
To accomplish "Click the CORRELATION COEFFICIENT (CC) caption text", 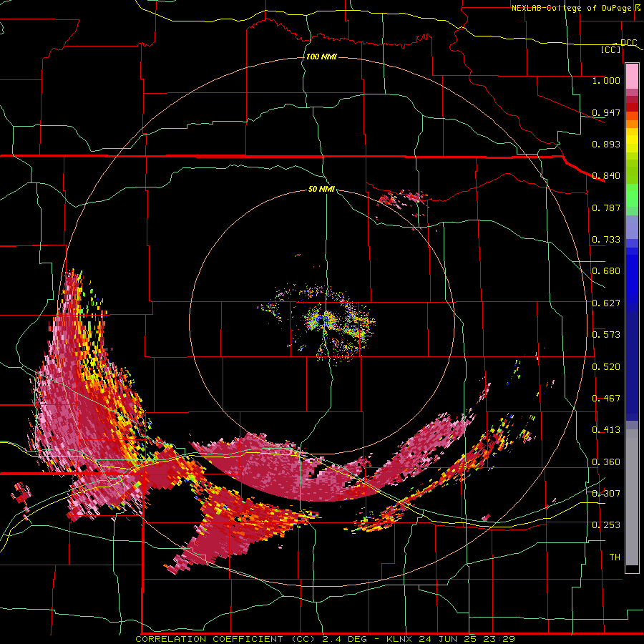I will point(225,639).
